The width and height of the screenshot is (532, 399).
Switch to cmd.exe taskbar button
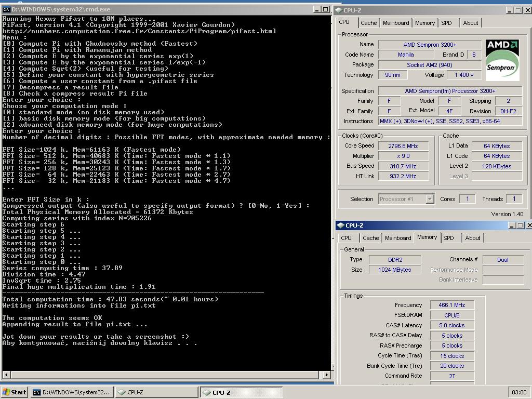coord(72,392)
